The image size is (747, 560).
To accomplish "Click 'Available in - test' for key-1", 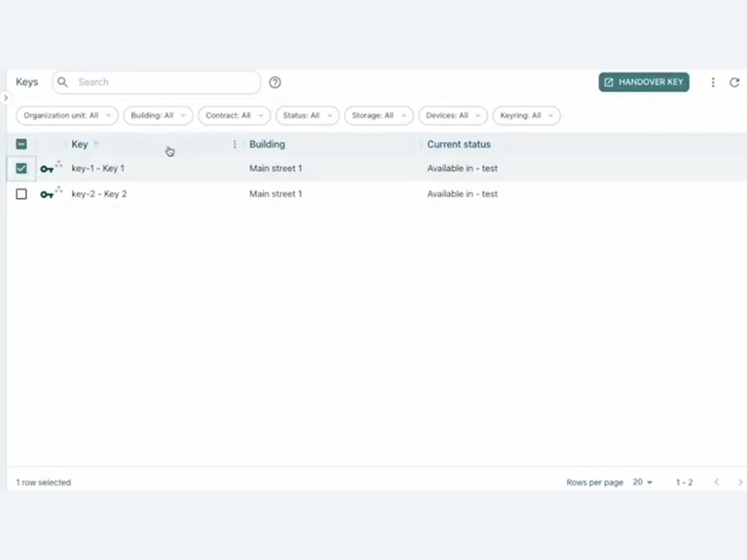I will (x=463, y=168).
